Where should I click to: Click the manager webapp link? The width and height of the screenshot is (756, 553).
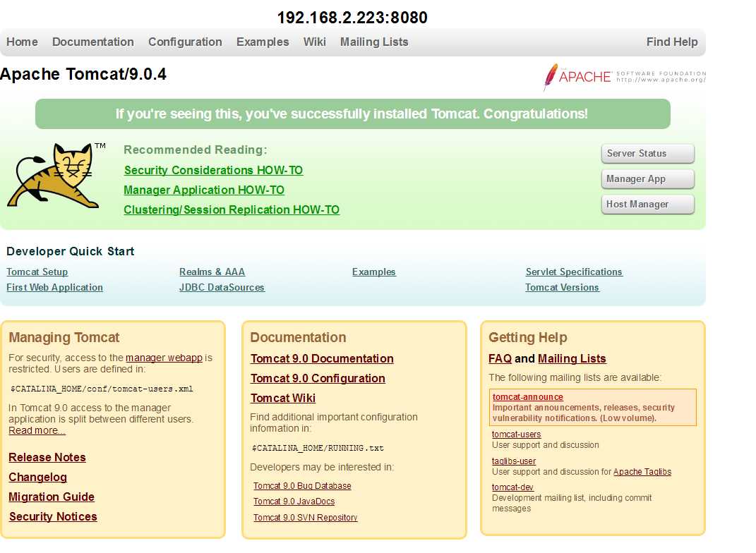point(164,358)
